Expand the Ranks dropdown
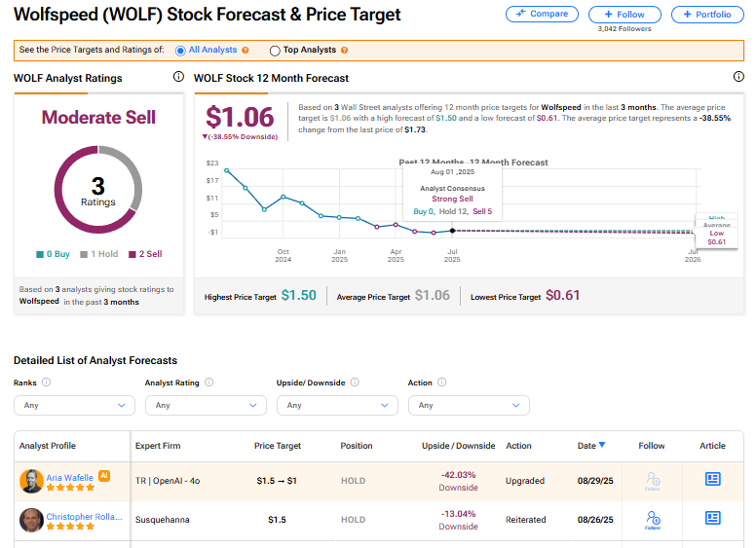This screenshot has width=756, height=548. click(74, 405)
